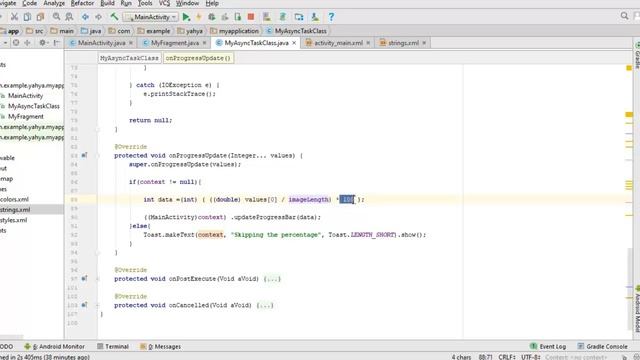Click the Project Structure icon
Image resolution: width=640 pixels, height=360 pixels.
point(299,17)
